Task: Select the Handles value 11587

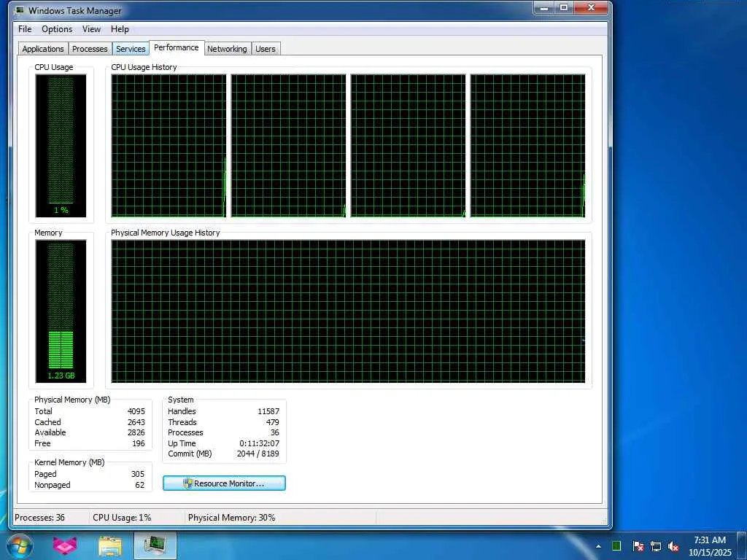Action: 268,411
